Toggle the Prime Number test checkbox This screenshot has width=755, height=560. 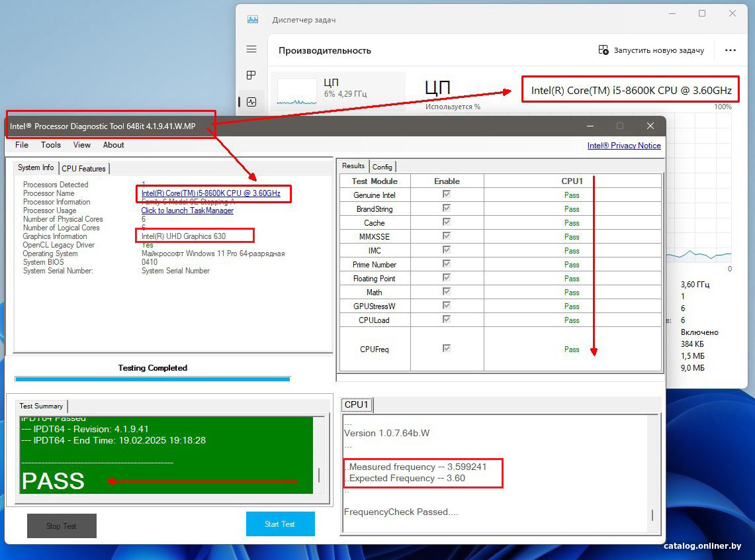(x=447, y=264)
